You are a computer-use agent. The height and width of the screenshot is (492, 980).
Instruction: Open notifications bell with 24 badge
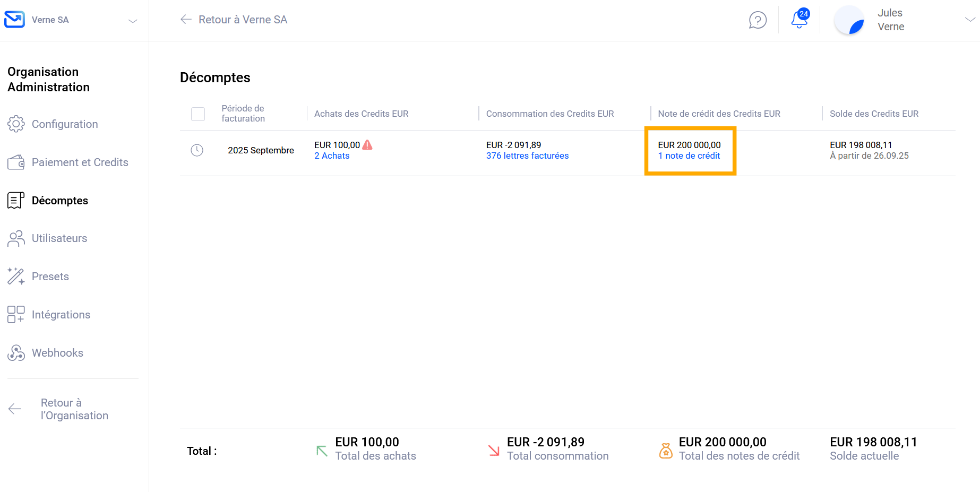799,20
